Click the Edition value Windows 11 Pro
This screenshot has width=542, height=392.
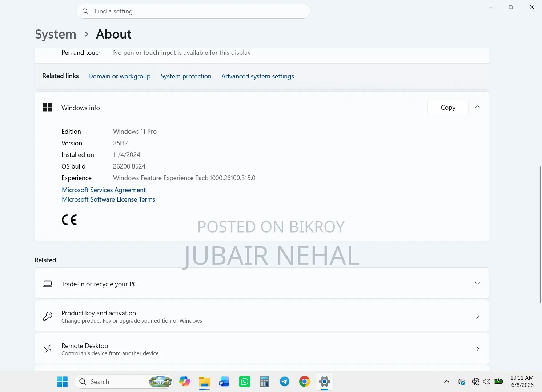coord(135,132)
